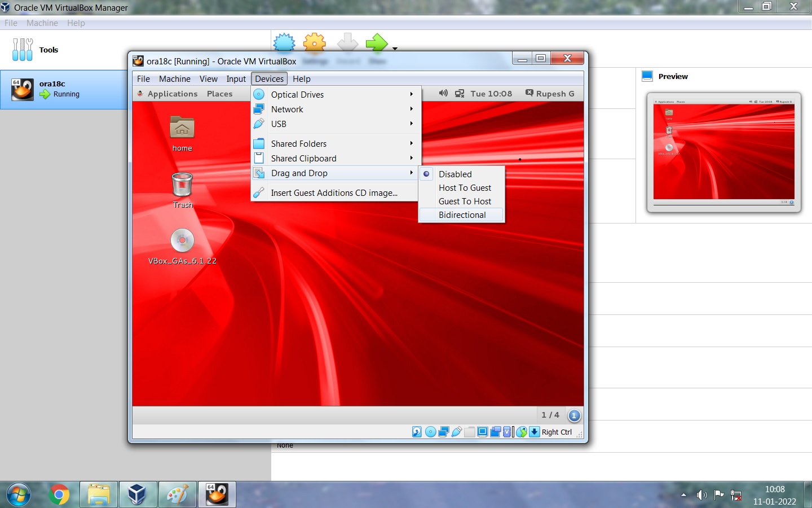Screen dimensions: 812x508
Task: Select Host To Guest drag and drop
Action: pyautogui.click(x=461, y=187)
